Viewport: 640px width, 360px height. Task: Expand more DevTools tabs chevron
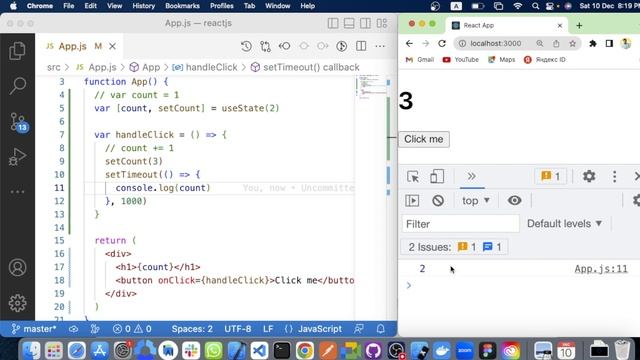[x=472, y=176]
